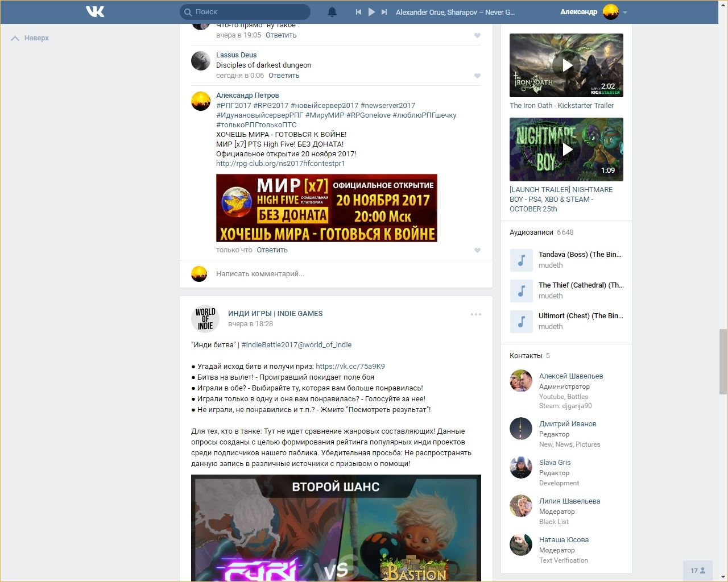Open Лилия Шавельева profile link
This screenshot has height=582, width=728.
coord(569,501)
